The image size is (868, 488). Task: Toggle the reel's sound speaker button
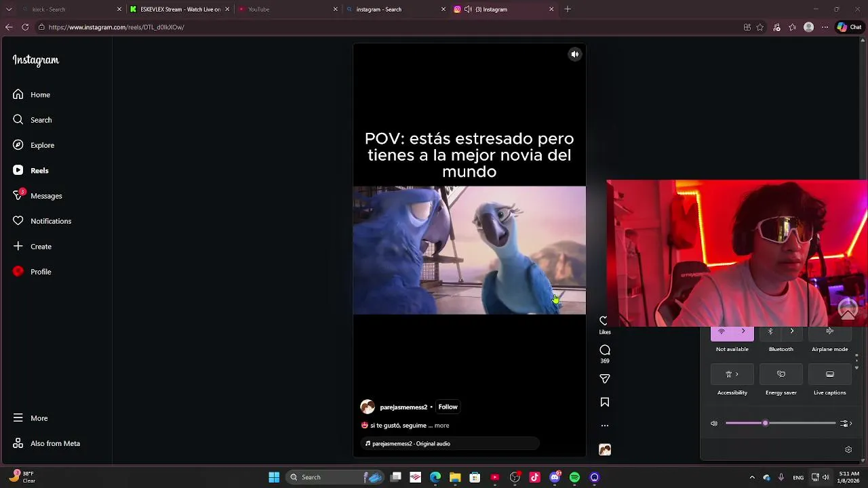[x=574, y=54]
